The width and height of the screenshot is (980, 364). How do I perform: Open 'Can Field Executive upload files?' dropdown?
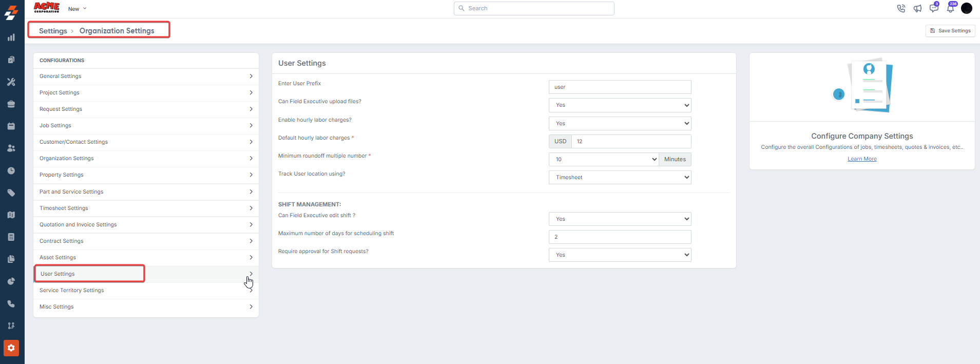point(620,105)
